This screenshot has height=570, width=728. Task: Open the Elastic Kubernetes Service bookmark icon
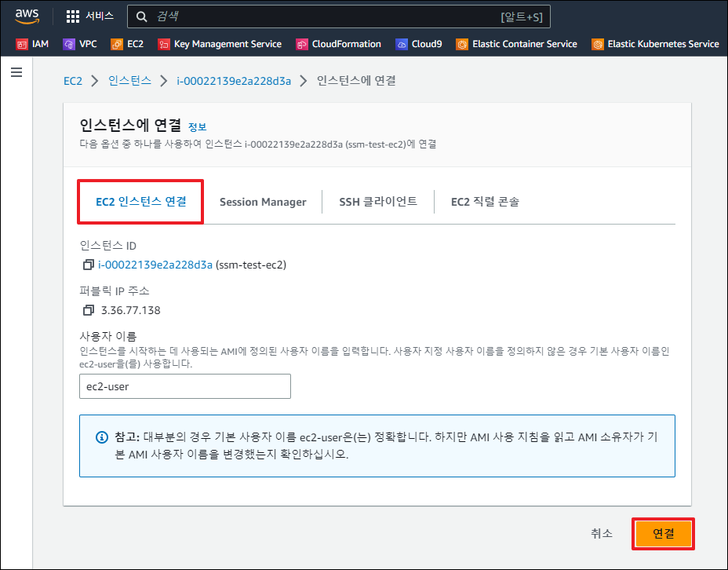598,44
